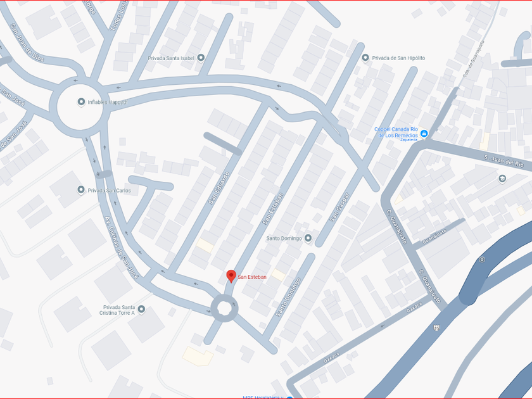Click the small roundabout below San Esteban pin
Viewport: 532px width, 399px height.
pos(224,308)
